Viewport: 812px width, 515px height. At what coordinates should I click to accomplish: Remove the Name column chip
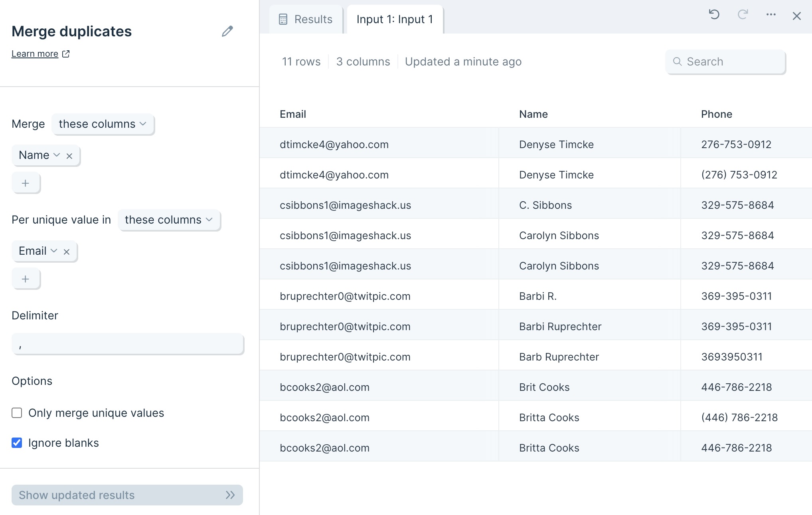tap(69, 156)
